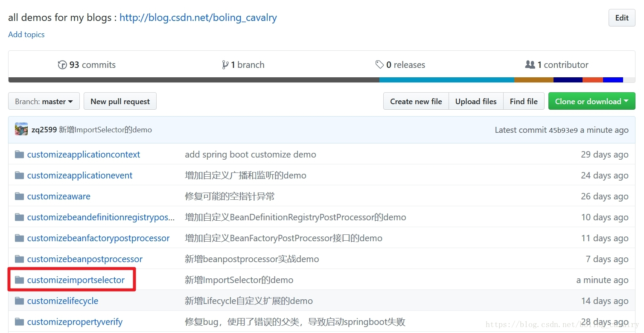Click the branch icon beside 1 branch
644x333 pixels.
pos(225,65)
